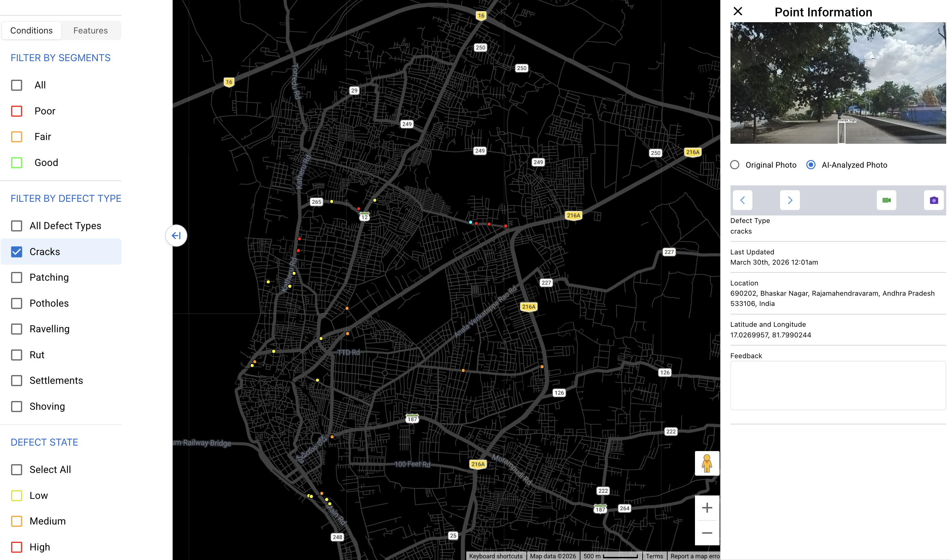The width and height of the screenshot is (951, 560).
Task: Uncheck the Cracks defect filter
Action: click(x=17, y=252)
